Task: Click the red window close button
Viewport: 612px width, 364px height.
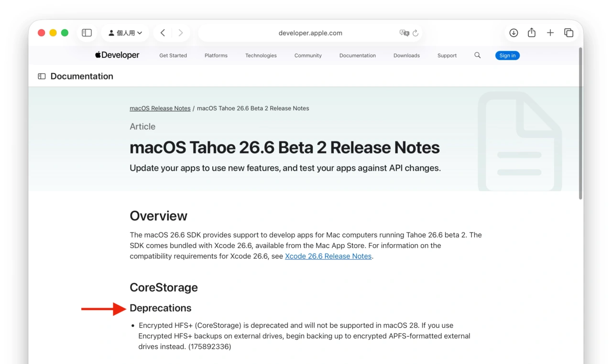Action: click(x=42, y=33)
